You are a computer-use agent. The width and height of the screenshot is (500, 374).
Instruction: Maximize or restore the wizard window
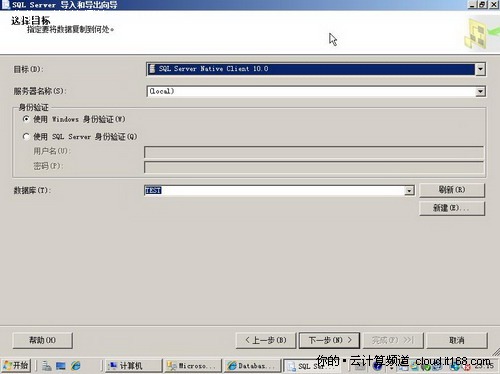pyautogui.click(x=482, y=4)
